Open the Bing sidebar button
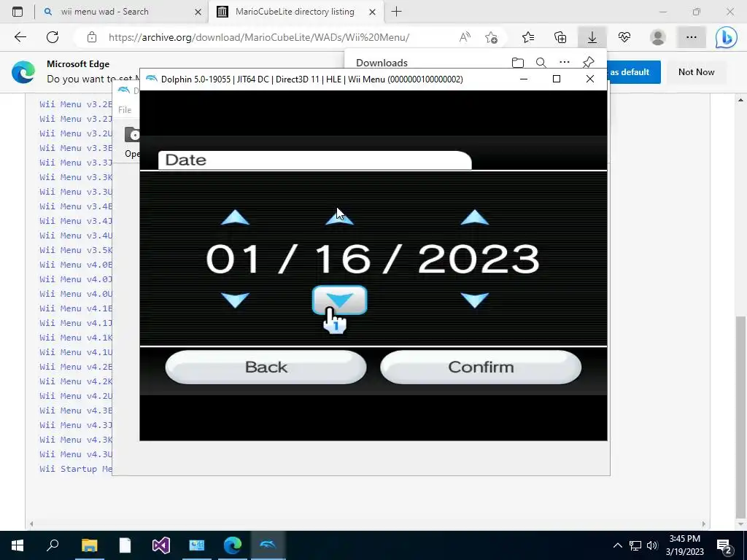This screenshot has height=560, width=747. click(x=726, y=37)
